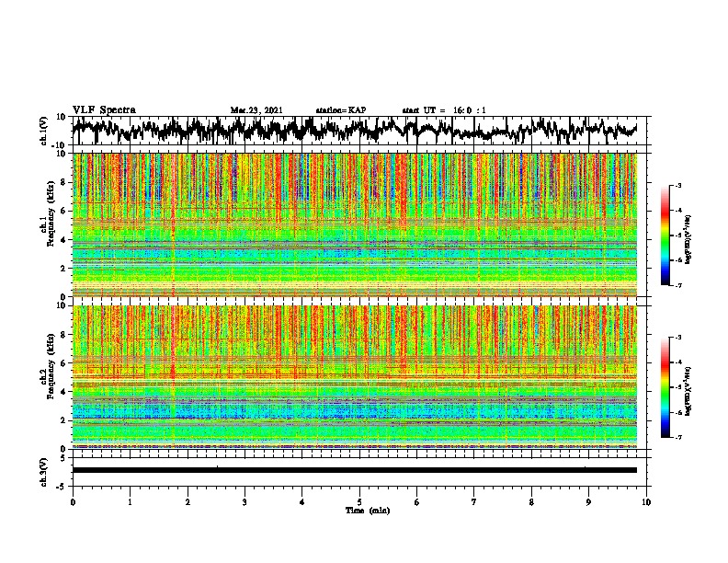Click the '-3' tick on ch.1 colorbar

(x=677, y=185)
